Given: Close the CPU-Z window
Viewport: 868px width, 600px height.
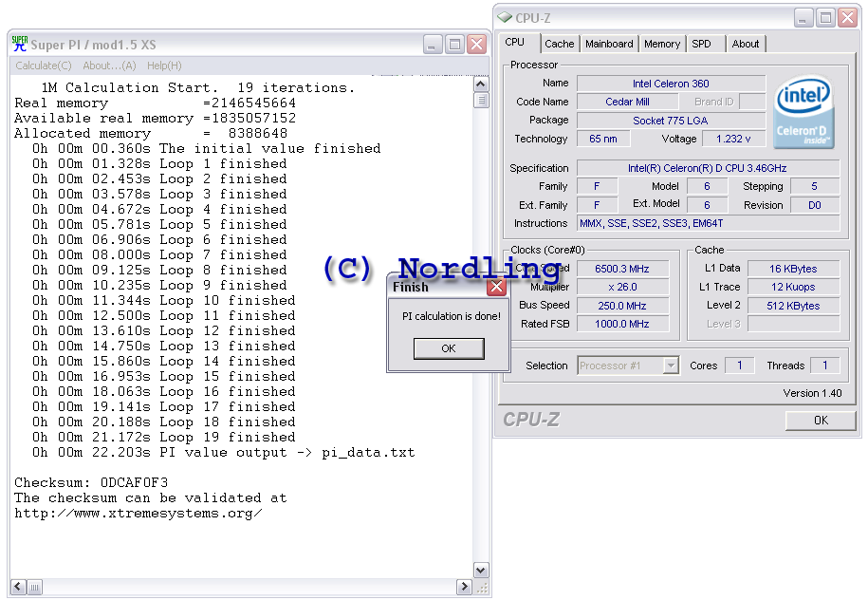Looking at the screenshot, I should tap(847, 18).
